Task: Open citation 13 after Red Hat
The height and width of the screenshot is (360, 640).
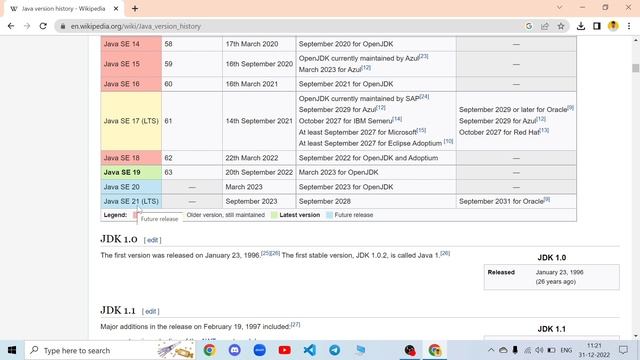Action: coord(544,130)
